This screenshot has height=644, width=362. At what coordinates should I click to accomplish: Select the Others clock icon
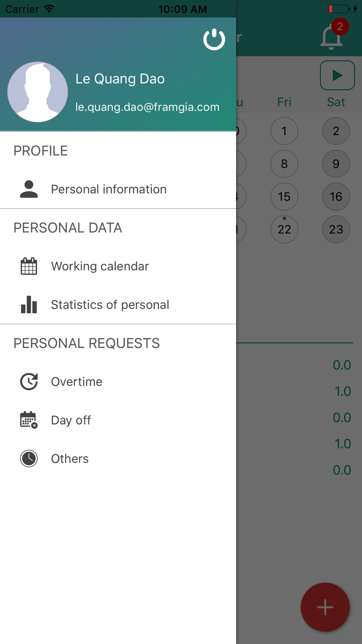click(x=29, y=459)
